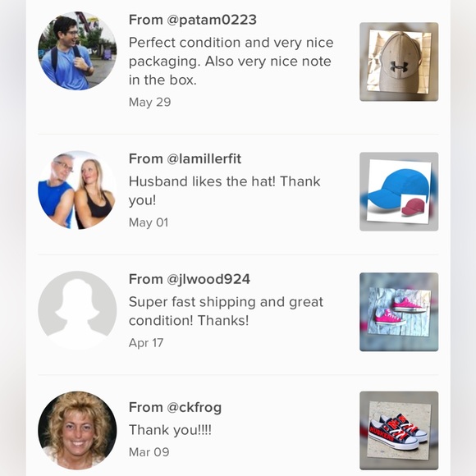View the Huskers sneakers listing thumbnail
The height and width of the screenshot is (476, 476).
click(x=399, y=431)
